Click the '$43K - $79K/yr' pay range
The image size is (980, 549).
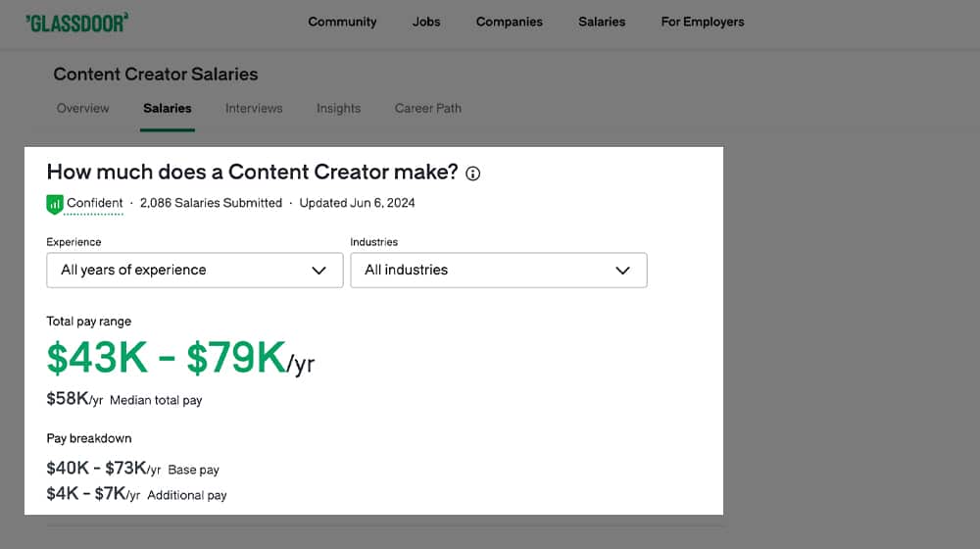pos(180,358)
